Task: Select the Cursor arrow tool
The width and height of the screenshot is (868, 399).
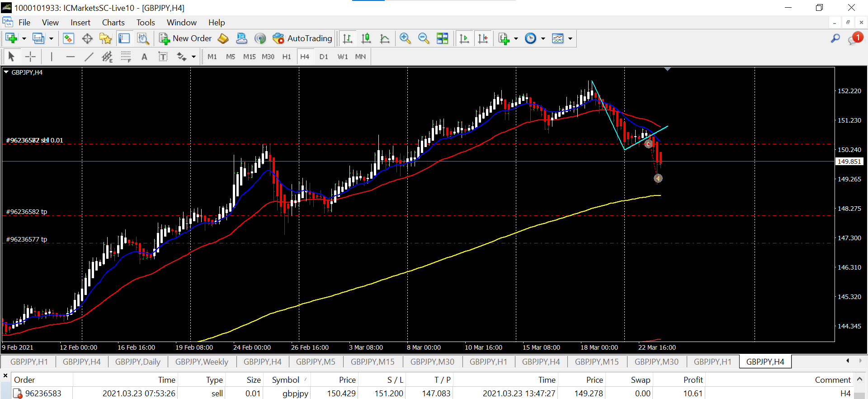Action: pos(11,57)
